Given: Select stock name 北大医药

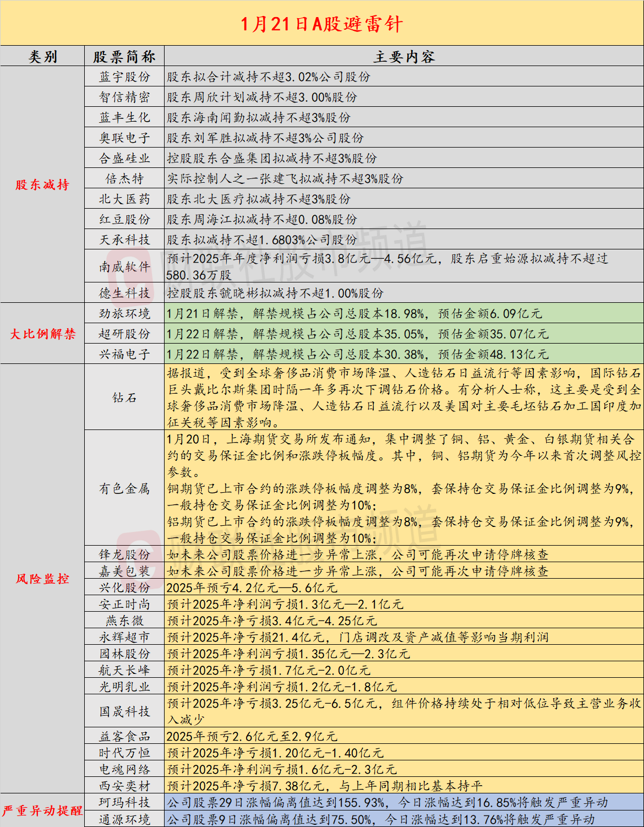Looking at the screenshot, I should click(x=124, y=199).
